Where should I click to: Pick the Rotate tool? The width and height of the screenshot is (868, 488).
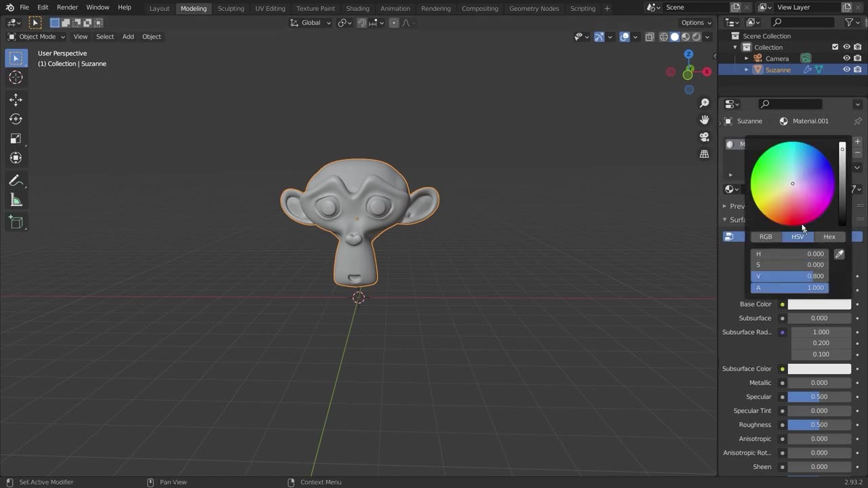[16, 119]
